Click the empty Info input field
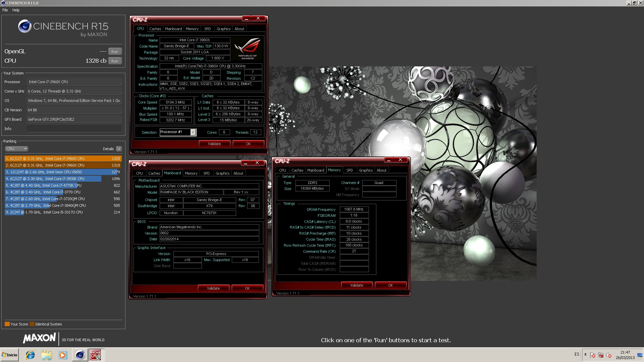 pyautogui.click(x=74, y=129)
